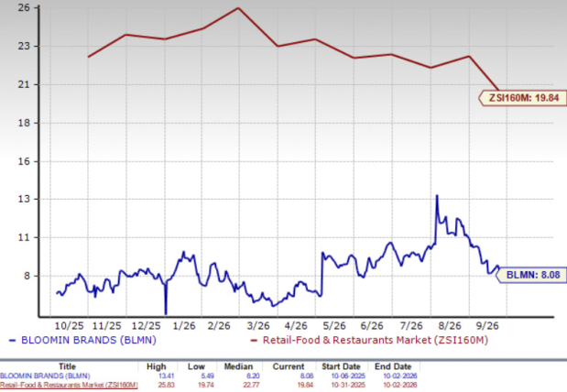Viewport: 567px width, 392px height.
Task: Click the 26 y-axis label
Action: point(24,7)
